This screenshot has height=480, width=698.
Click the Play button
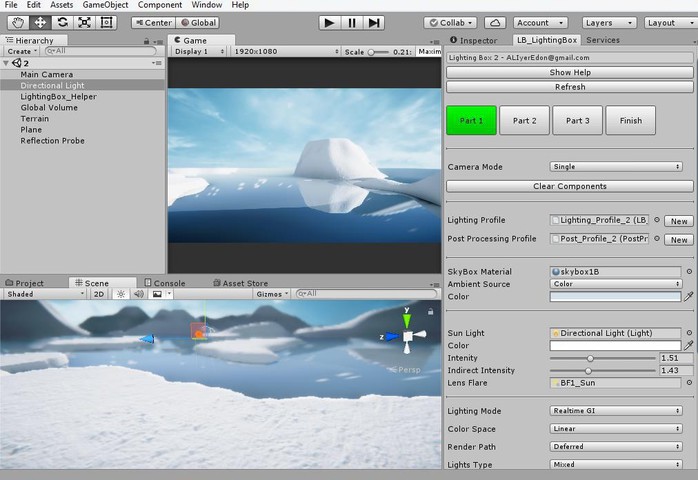point(329,23)
